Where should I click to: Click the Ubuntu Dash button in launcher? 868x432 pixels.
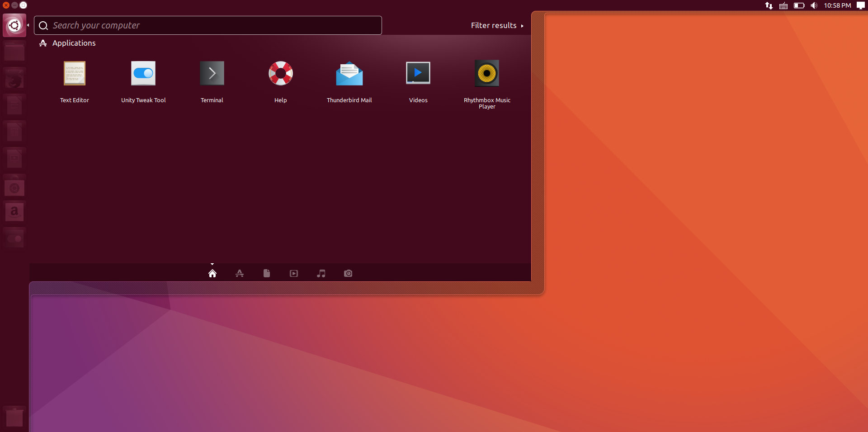click(x=14, y=25)
